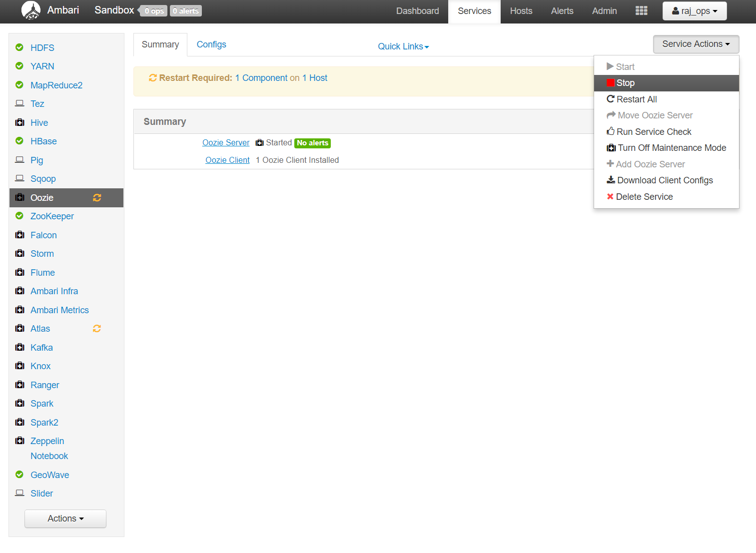The image size is (756, 553).
Task: Switch to the Configs tab
Action: point(211,44)
